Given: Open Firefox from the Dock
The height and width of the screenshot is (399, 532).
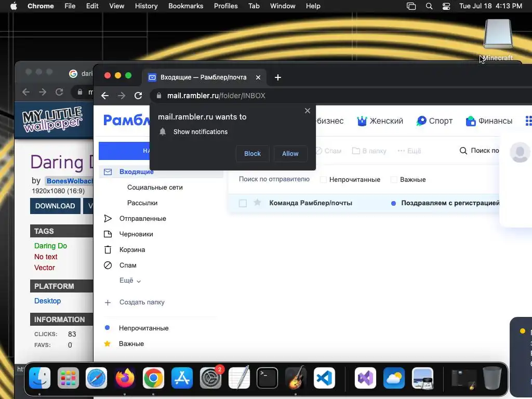Looking at the screenshot, I should point(125,378).
